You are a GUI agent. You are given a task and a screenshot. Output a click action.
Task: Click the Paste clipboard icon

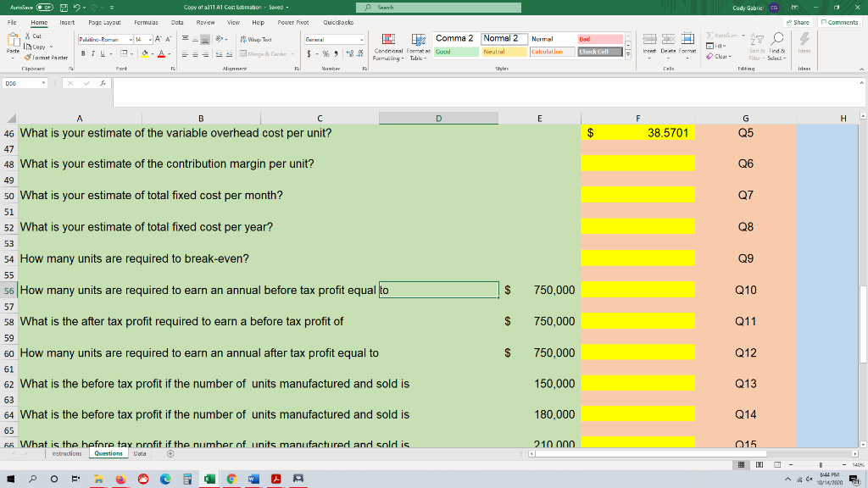13,40
